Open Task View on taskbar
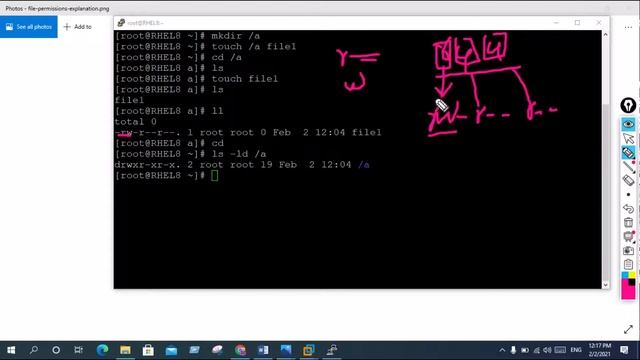 [78, 350]
